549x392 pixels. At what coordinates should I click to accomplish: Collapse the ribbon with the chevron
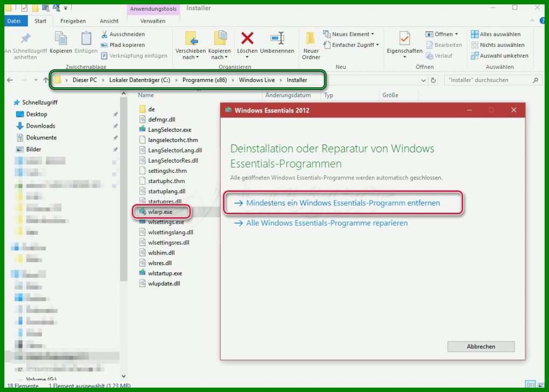tap(532, 21)
